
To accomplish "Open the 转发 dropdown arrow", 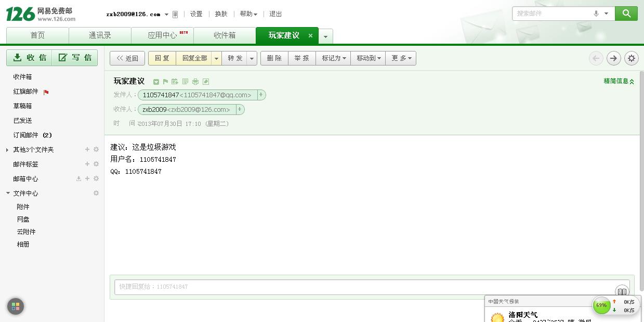I will [252, 58].
